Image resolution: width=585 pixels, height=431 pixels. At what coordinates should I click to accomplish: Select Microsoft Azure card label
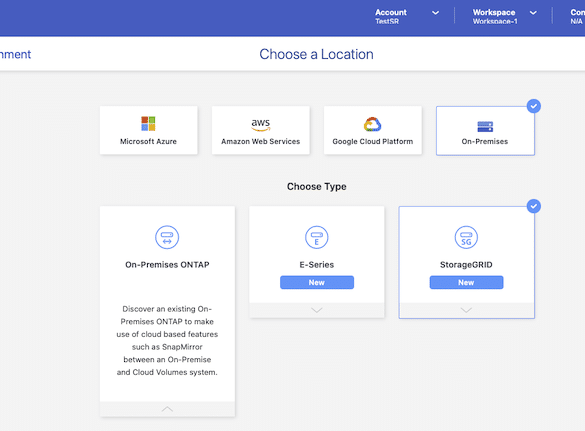(x=148, y=141)
